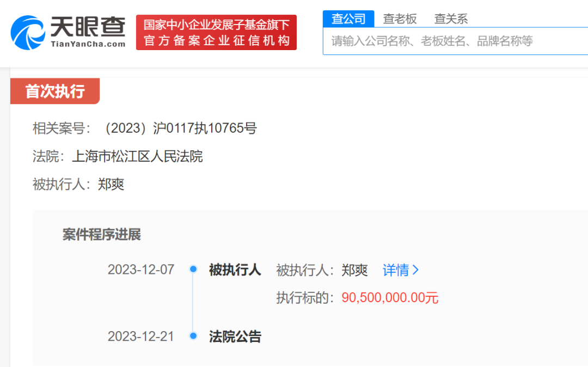This screenshot has width=588, height=367.
Task: Click the chevron arrow beside 详情
Action: click(x=415, y=270)
